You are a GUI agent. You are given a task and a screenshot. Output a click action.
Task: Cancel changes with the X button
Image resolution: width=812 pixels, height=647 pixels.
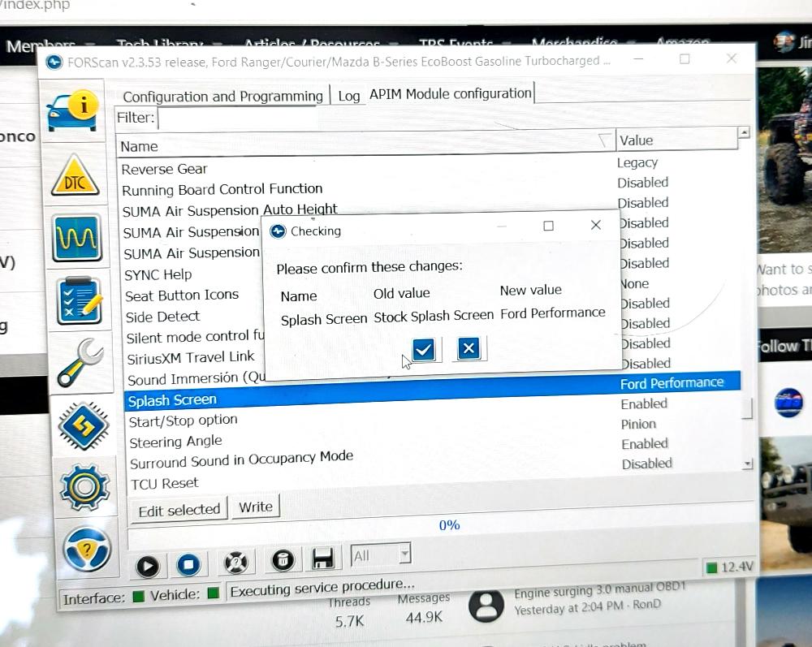pos(469,349)
